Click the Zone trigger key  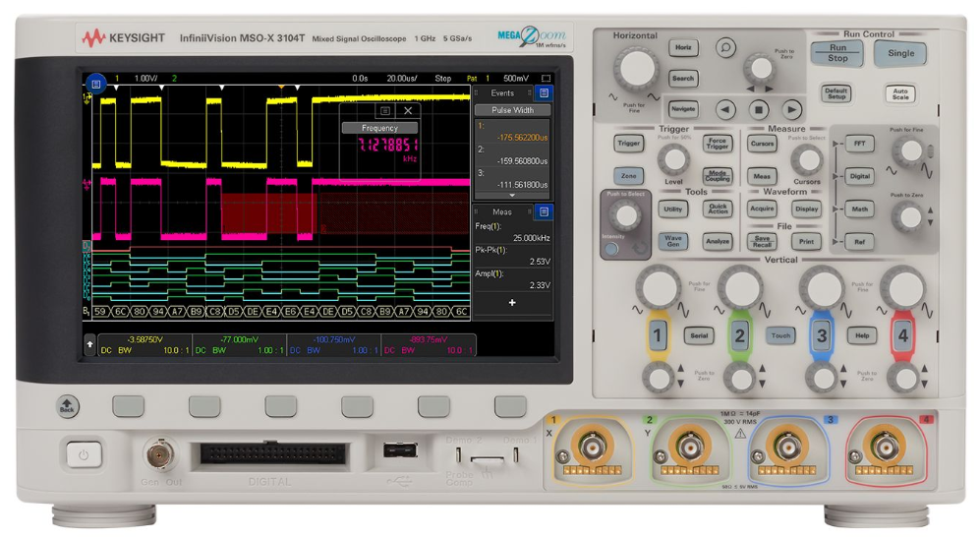[629, 176]
